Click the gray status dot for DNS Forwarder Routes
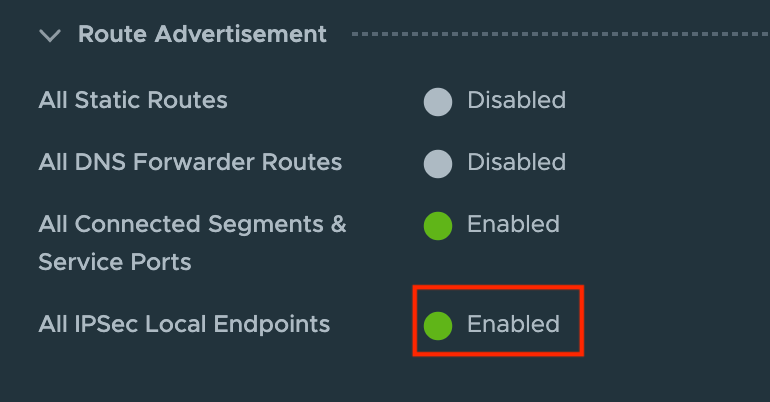 (x=438, y=163)
